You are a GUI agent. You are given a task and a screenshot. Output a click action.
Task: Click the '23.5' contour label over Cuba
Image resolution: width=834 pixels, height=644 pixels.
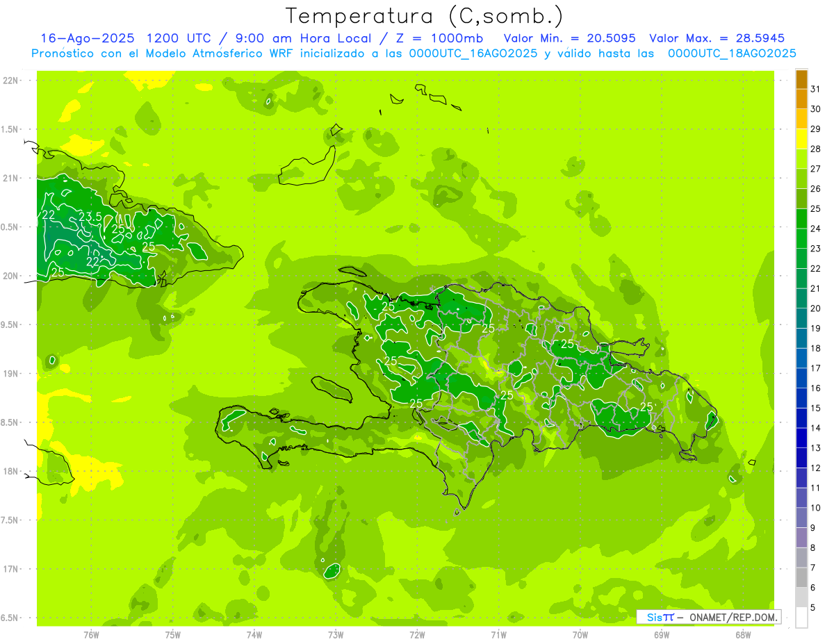click(x=90, y=217)
